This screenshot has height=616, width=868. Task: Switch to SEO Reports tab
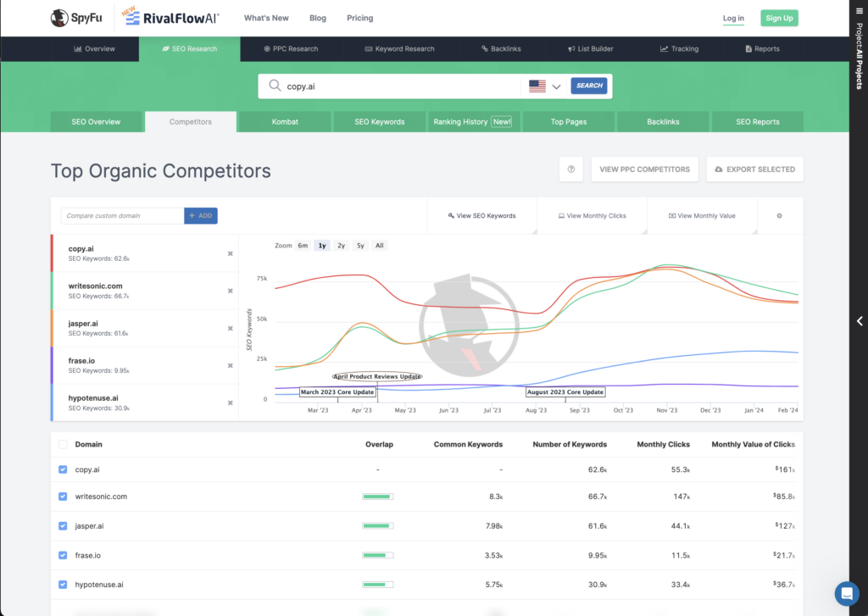click(757, 122)
